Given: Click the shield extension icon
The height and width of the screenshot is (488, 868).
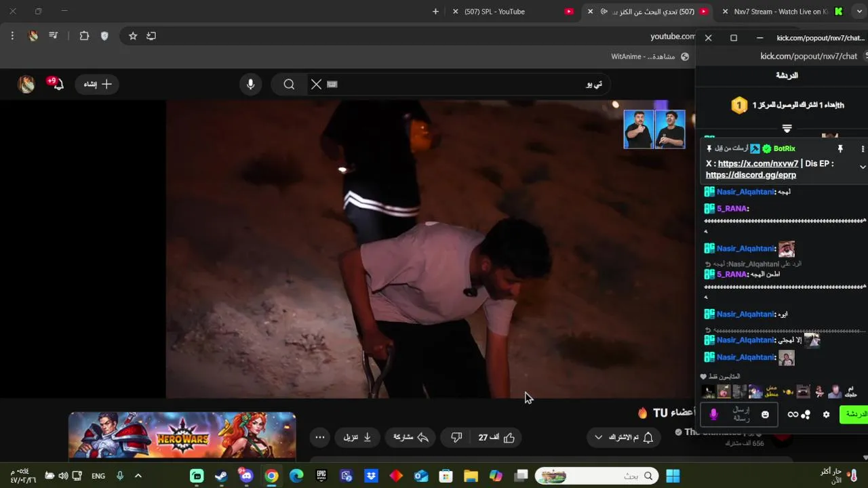Looking at the screenshot, I should pyautogui.click(x=104, y=36).
